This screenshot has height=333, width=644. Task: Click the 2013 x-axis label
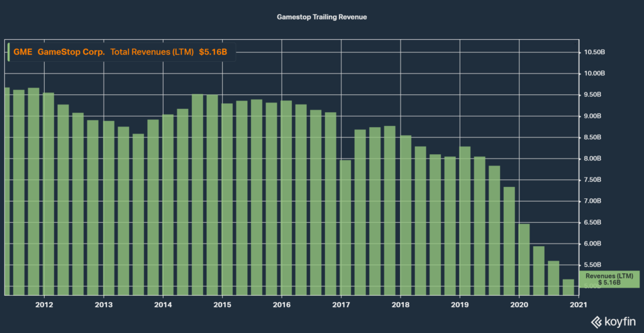104,305
